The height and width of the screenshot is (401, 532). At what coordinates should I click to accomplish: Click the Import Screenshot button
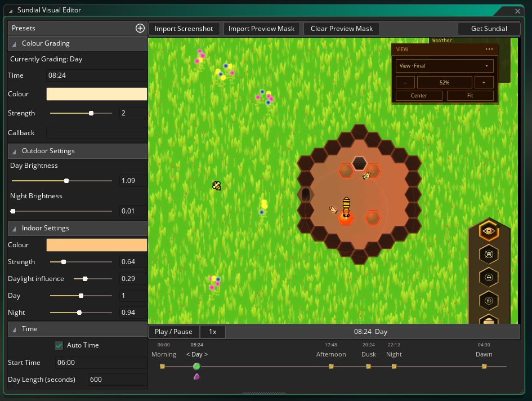point(184,29)
